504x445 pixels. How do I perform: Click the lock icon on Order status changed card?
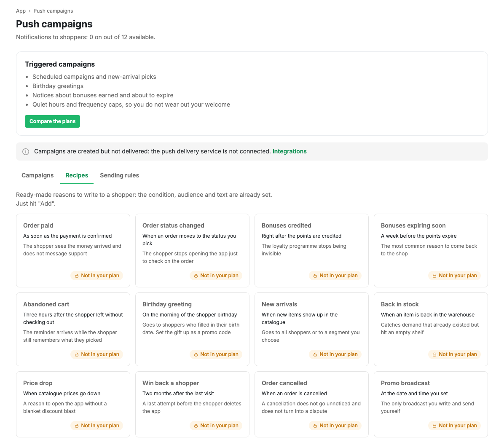point(196,276)
